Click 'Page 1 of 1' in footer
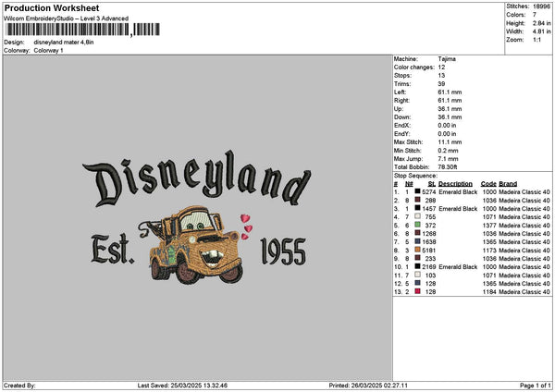The height and width of the screenshot is (392, 555). click(536, 386)
